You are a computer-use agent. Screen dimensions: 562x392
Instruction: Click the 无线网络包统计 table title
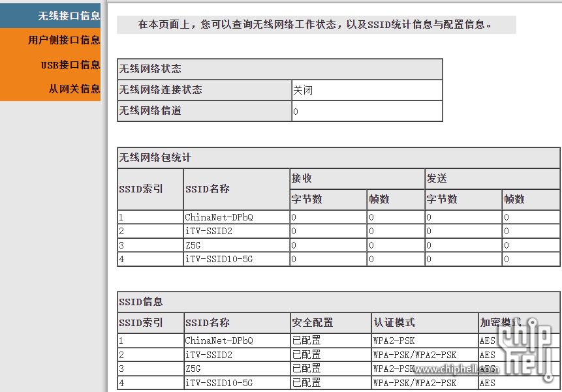click(155, 157)
